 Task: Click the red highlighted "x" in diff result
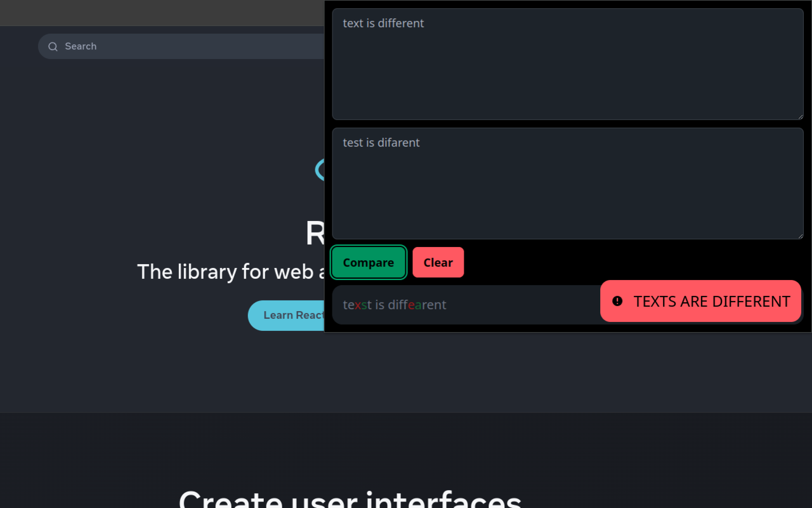click(x=358, y=305)
